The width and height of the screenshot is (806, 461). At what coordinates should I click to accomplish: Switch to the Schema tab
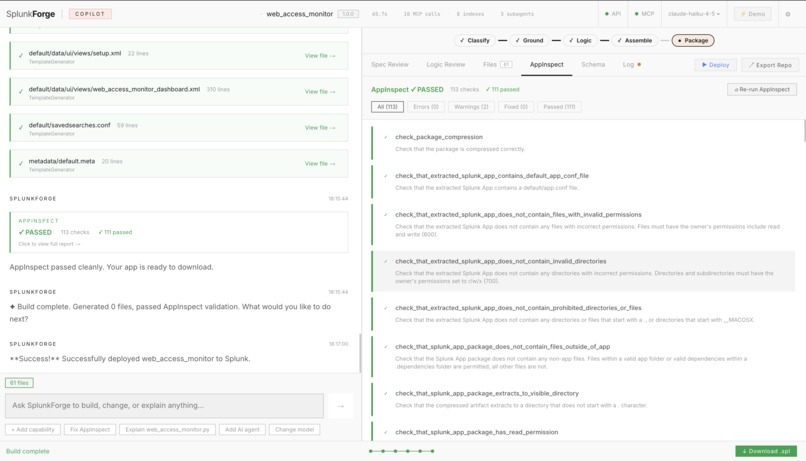[x=593, y=65]
